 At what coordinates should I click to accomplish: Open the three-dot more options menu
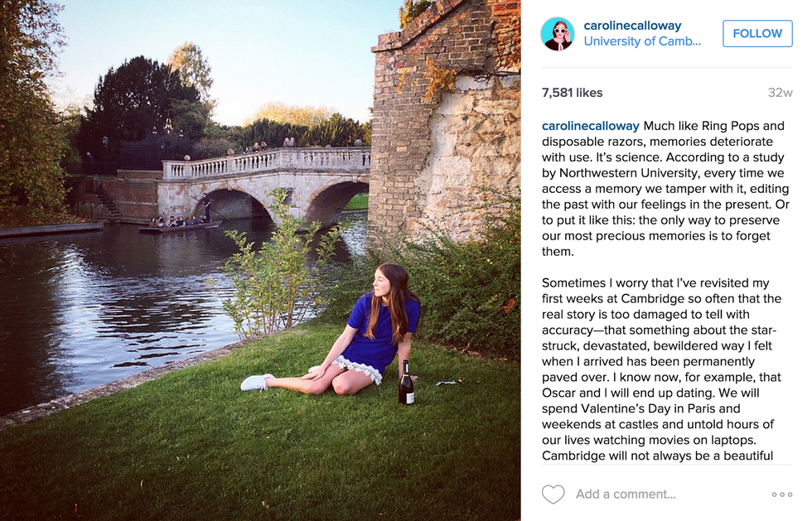[x=781, y=494]
